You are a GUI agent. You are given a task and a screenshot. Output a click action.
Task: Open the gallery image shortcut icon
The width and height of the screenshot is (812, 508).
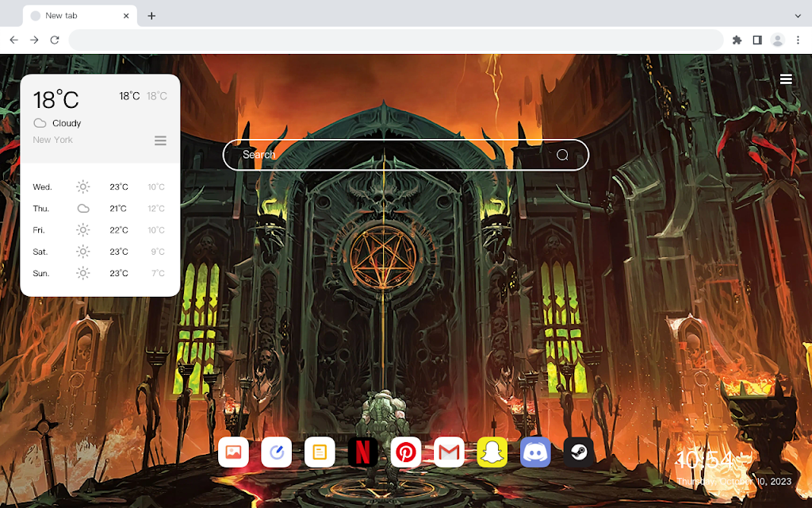point(233,452)
